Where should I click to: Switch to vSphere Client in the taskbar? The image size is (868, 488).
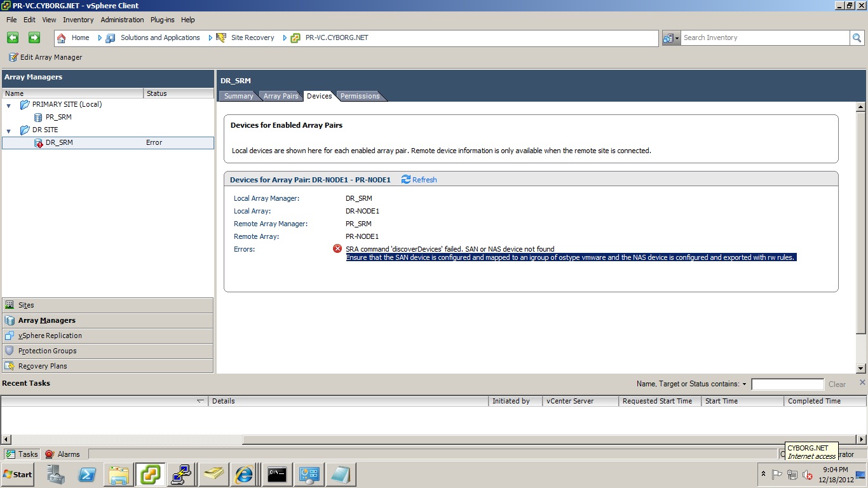pyautogui.click(x=151, y=474)
